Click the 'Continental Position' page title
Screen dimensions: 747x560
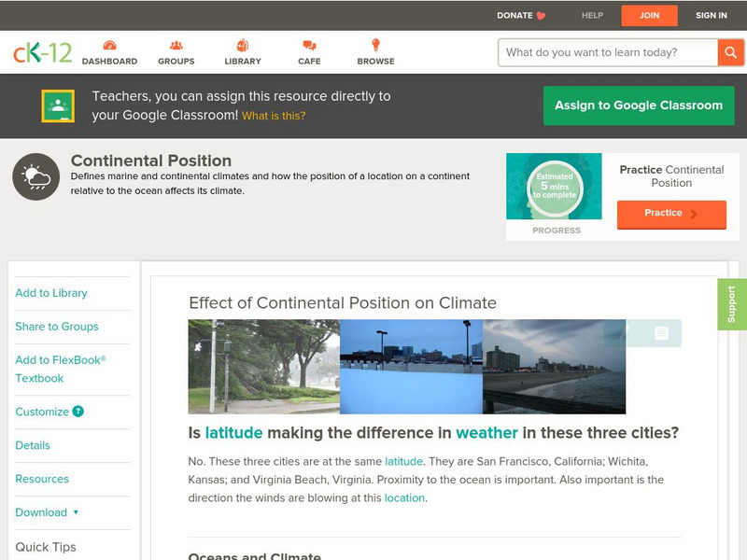pyautogui.click(x=151, y=161)
